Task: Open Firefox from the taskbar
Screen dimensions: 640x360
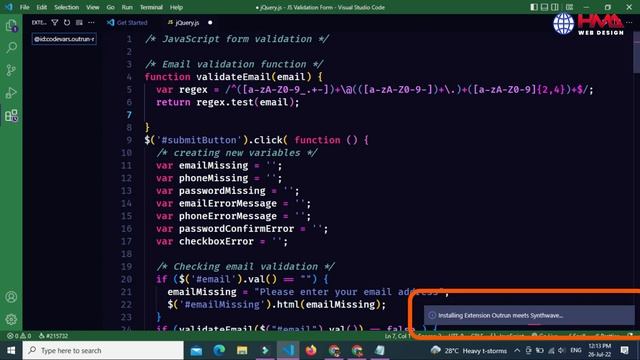Action: [x=311, y=350]
